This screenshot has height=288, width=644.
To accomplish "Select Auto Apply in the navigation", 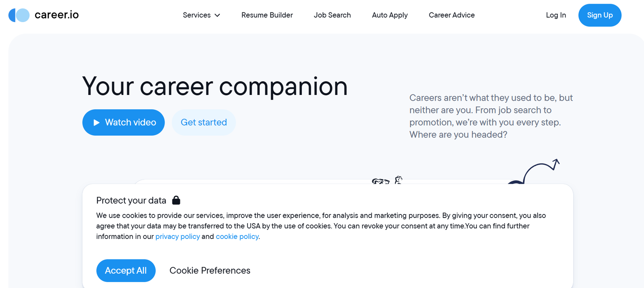I will point(390,15).
